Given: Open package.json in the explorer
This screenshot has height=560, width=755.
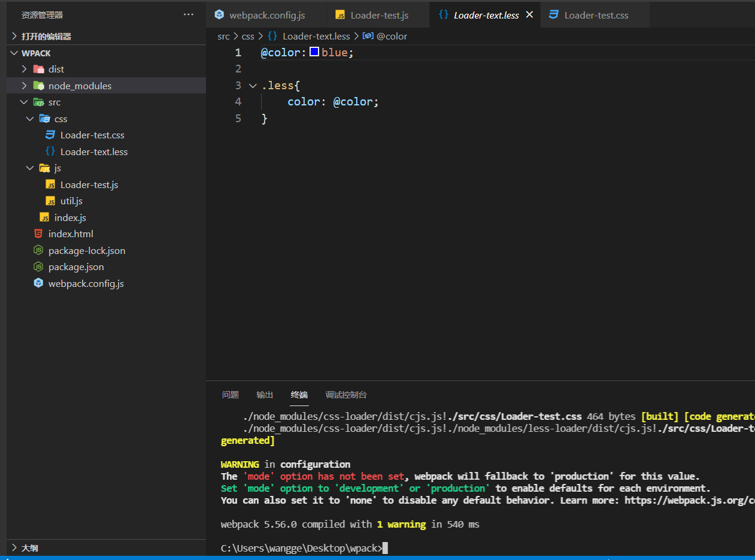Looking at the screenshot, I should coord(76,267).
